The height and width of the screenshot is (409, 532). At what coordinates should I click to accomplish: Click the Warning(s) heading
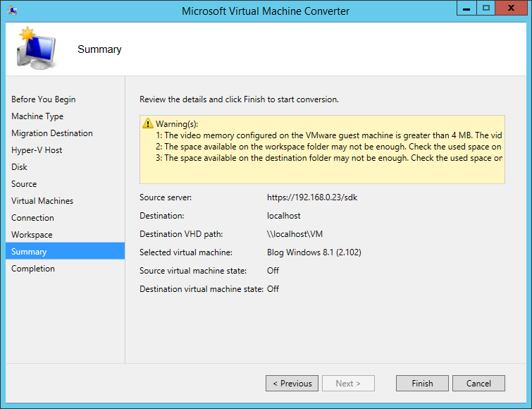point(177,124)
